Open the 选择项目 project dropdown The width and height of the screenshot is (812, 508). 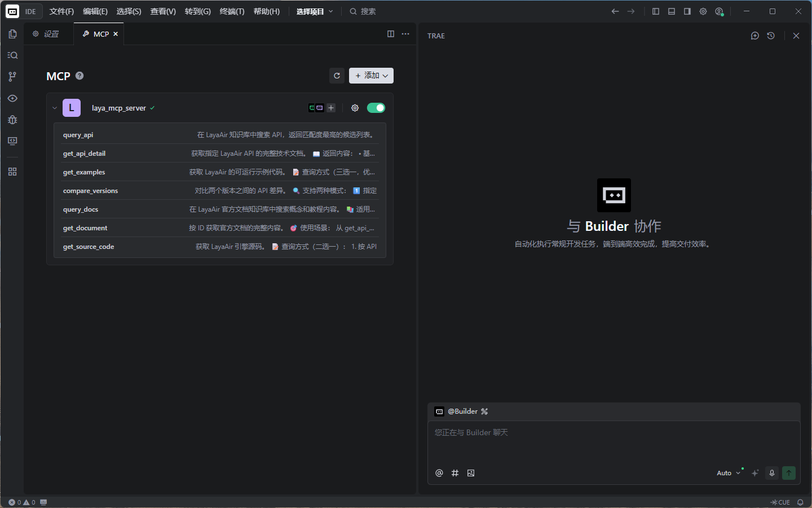tap(315, 11)
